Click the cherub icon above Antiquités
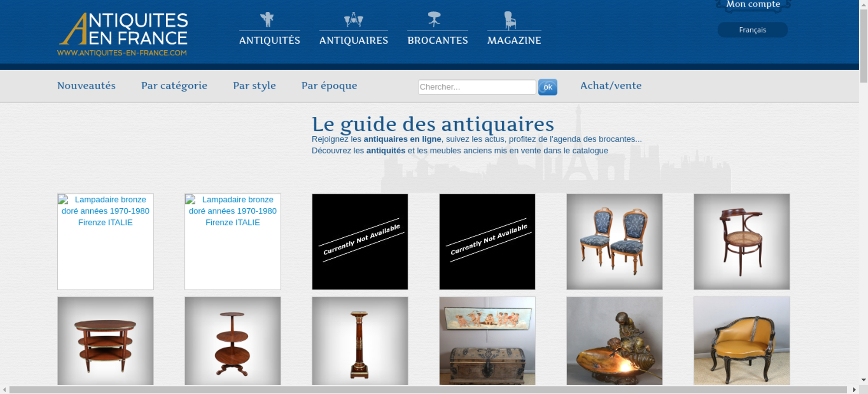The width and height of the screenshot is (868, 394). point(267,20)
